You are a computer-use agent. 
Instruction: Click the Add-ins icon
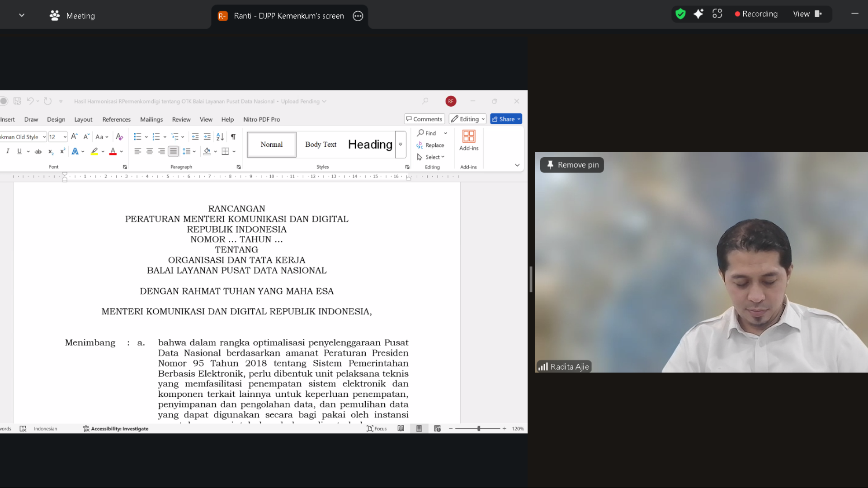[x=468, y=141]
